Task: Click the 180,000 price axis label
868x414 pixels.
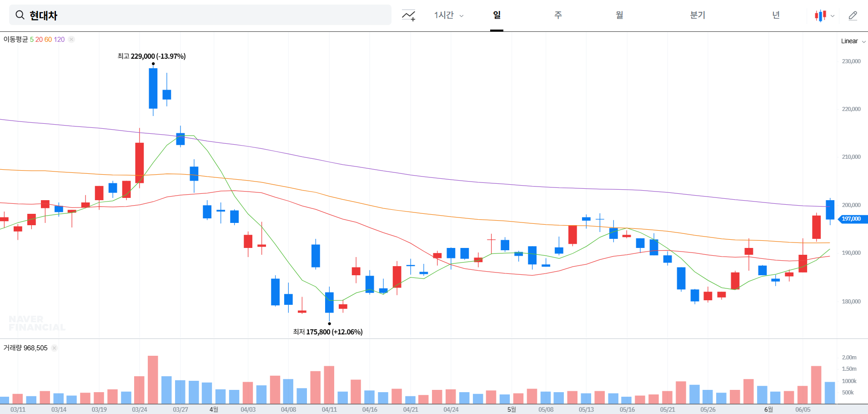Action: 851,302
